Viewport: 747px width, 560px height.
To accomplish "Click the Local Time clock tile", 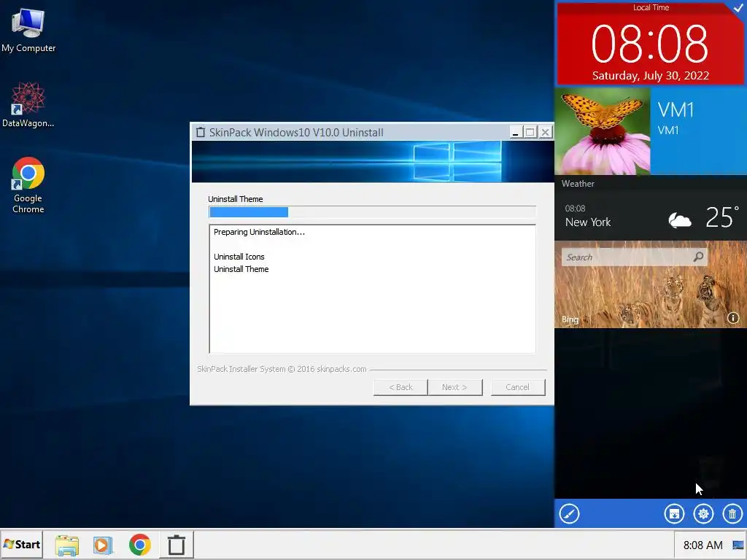I will pyautogui.click(x=650, y=44).
